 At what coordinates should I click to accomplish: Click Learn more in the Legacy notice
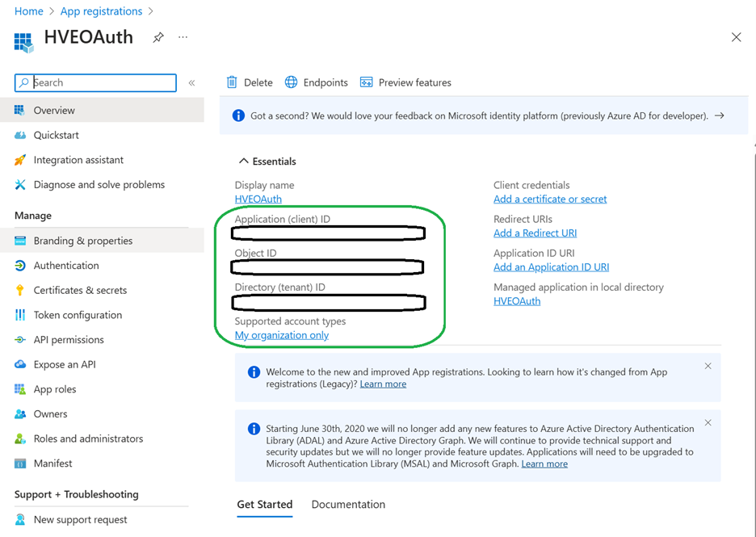pos(383,384)
